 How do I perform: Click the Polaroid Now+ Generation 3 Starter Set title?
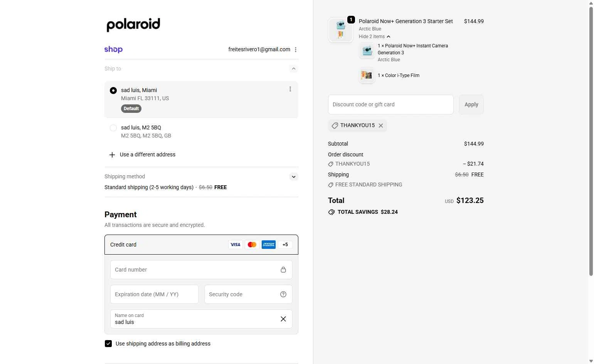[x=406, y=21]
